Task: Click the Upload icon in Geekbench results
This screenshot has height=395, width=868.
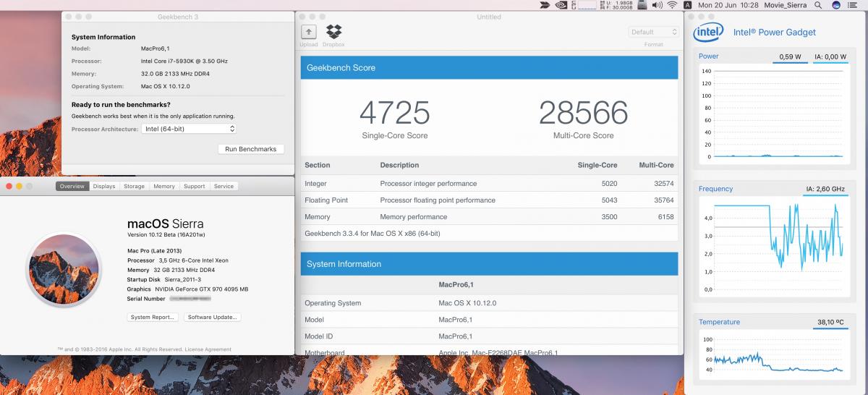Action: click(309, 32)
